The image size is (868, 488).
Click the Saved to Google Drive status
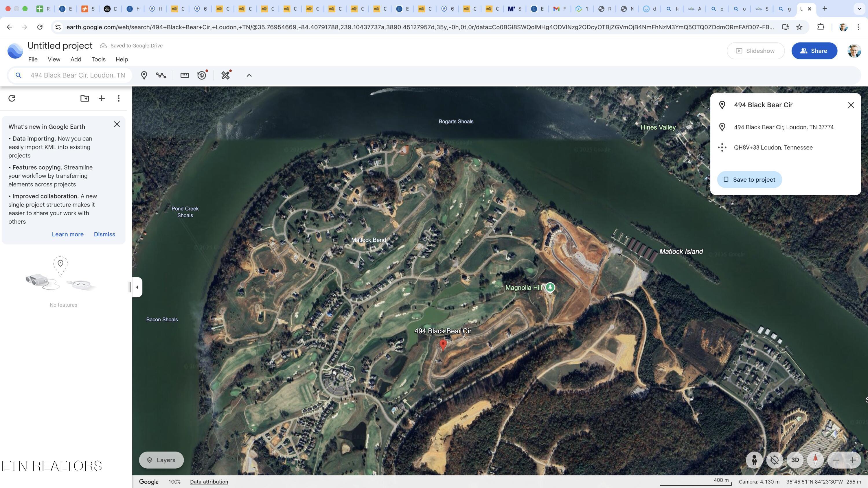click(131, 46)
